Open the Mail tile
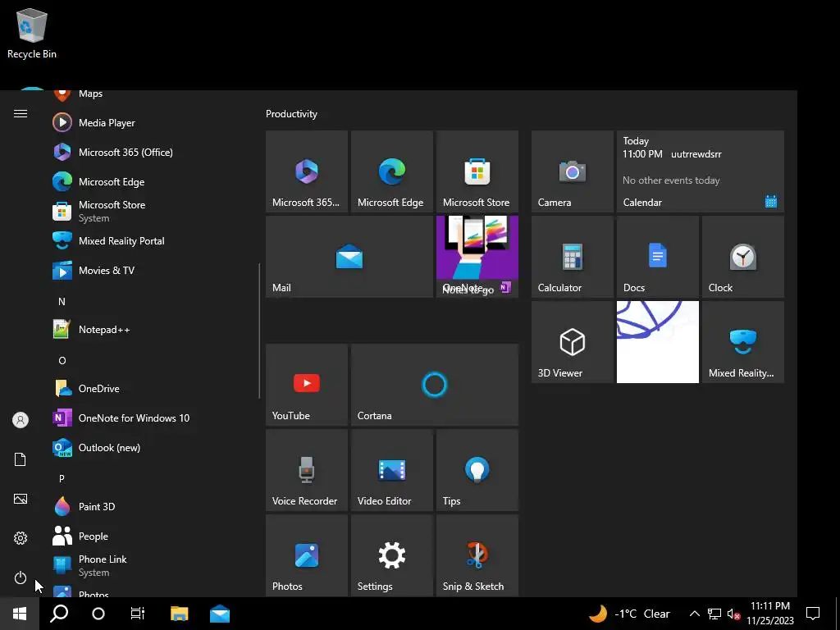Viewport: 840px width, 630px height. click(349, 257)
